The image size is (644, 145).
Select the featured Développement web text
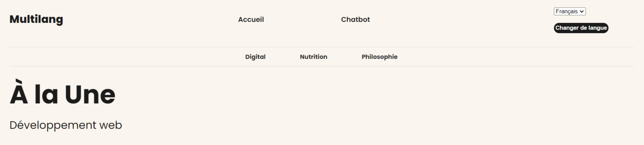coord(66,125)
